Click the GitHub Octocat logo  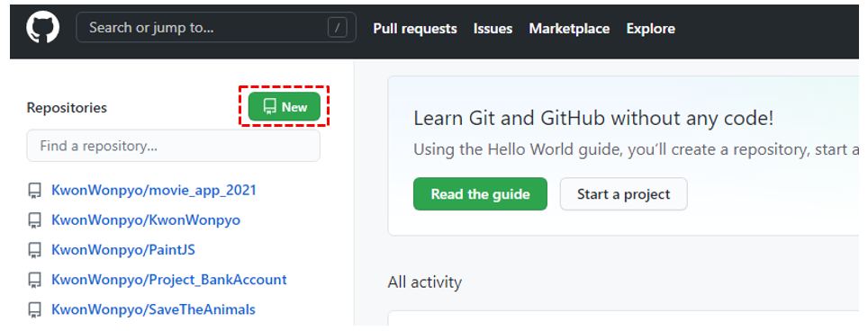42,28
